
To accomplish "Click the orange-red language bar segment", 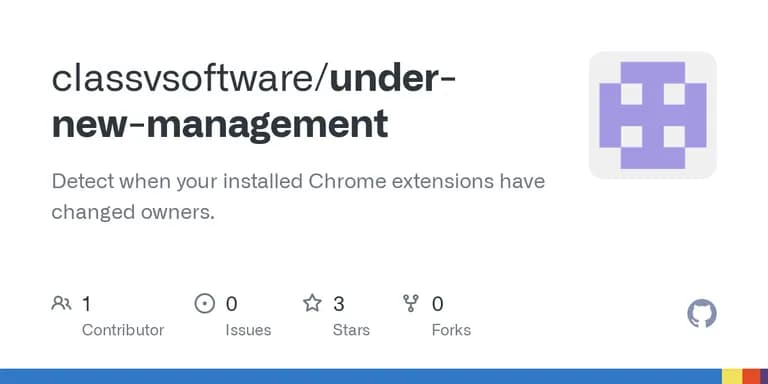I will (x=752, y=377).
